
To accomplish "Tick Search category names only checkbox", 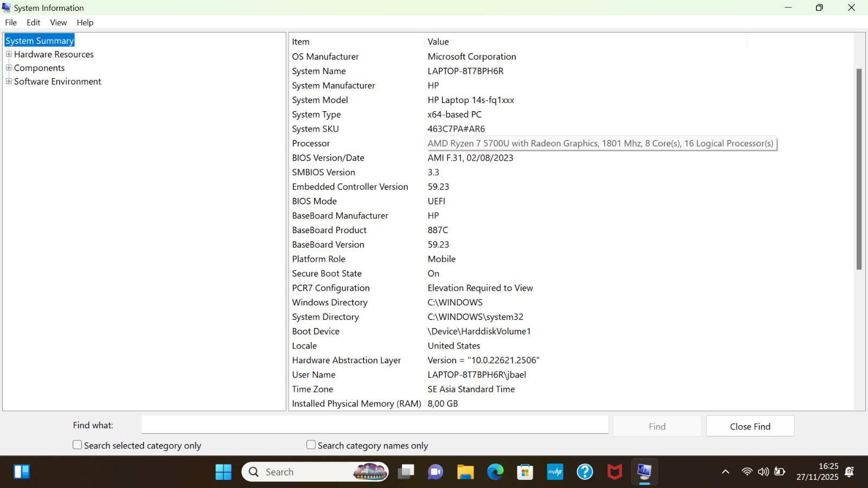I will [311, 445].
